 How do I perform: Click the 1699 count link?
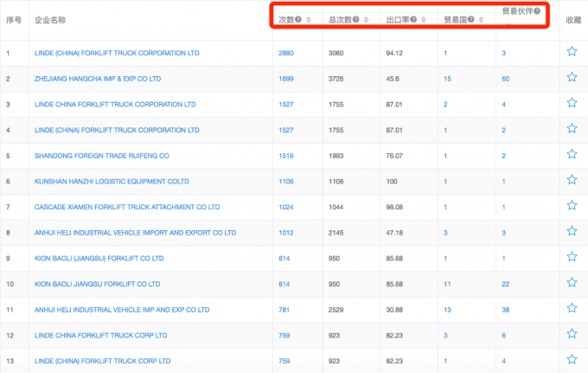[286, 79]
